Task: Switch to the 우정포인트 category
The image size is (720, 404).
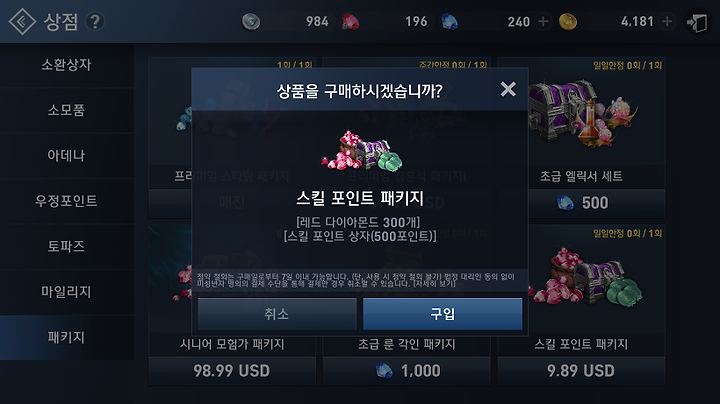Action: pyautogui.click(x=67, y=201)
